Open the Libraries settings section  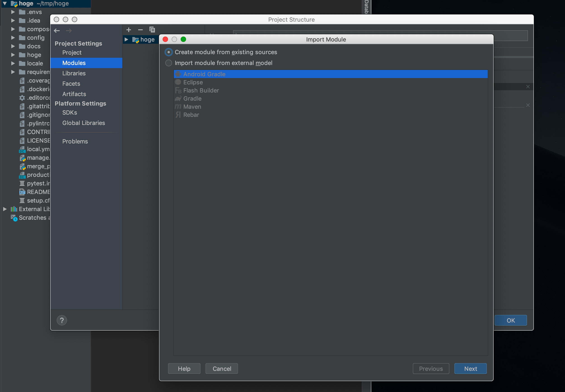74,73
